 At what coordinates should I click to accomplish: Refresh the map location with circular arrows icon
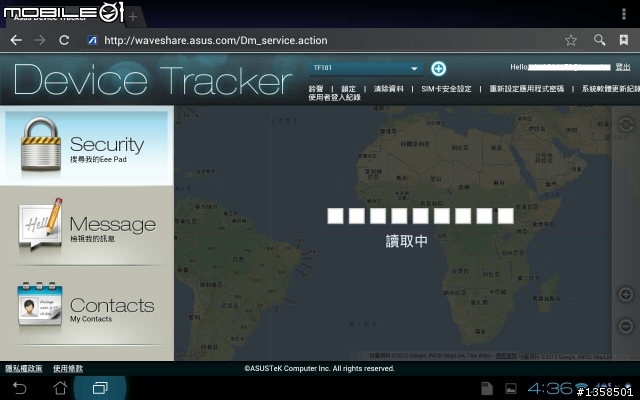(x=626, y=124)
